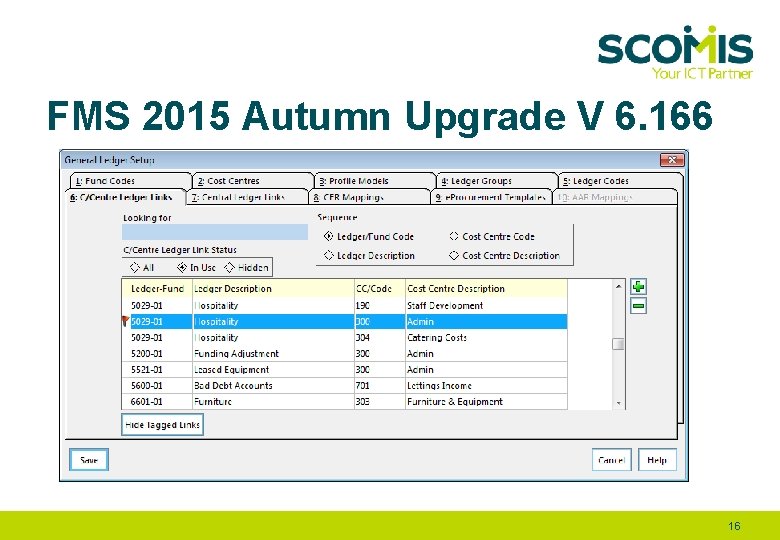Click the green minus remove link icon
Viewport: 780px width, 540px height.
click(x=638, y=306)
